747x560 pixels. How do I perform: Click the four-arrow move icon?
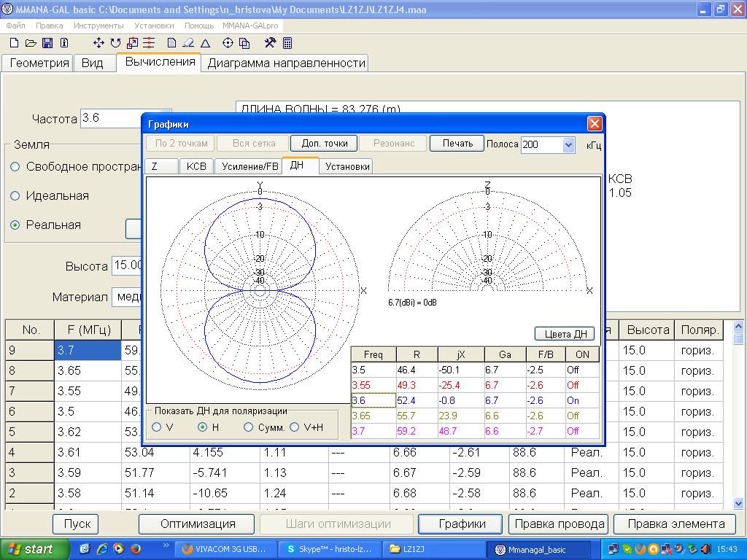(x=98, y=43)
